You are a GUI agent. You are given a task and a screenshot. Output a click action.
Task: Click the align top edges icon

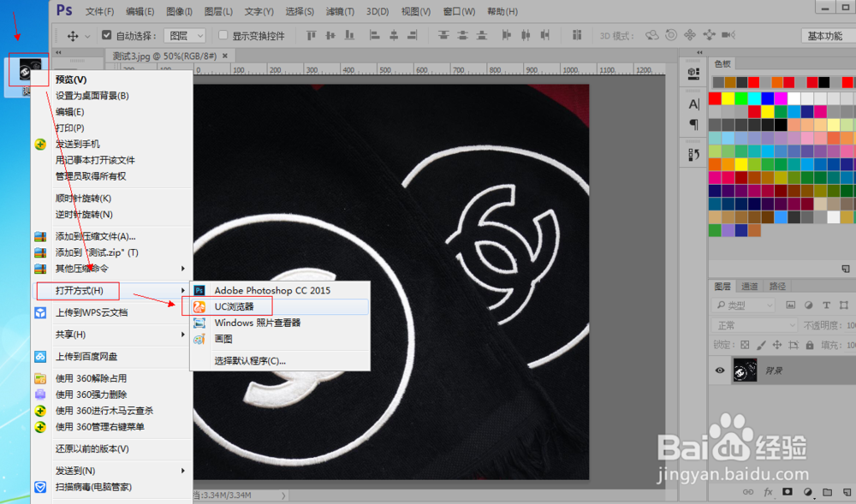[312, 35]
